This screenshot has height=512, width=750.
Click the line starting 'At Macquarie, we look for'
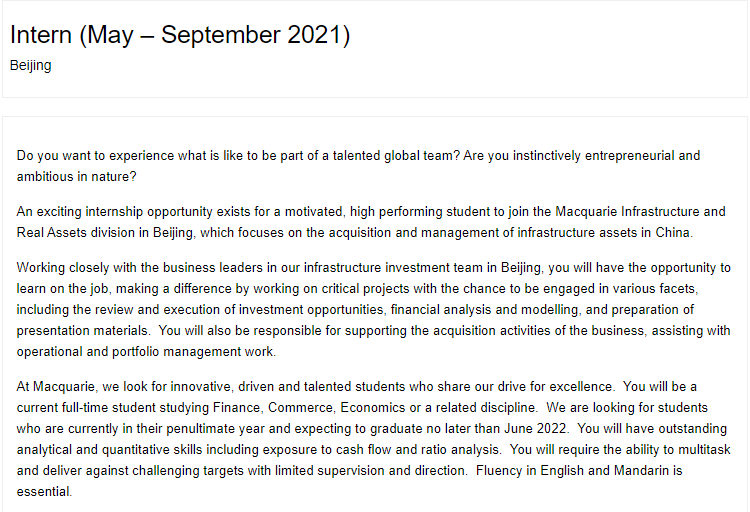pyautogui.click(x=356, y=387)
